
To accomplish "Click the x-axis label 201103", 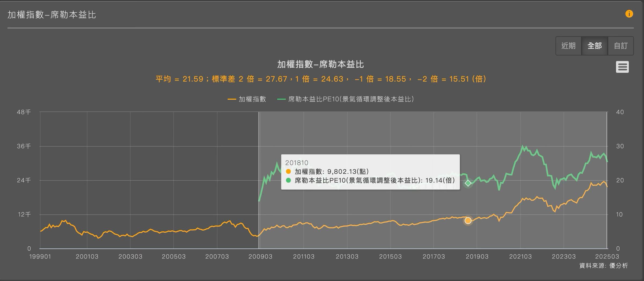I will tap(304, 257).
